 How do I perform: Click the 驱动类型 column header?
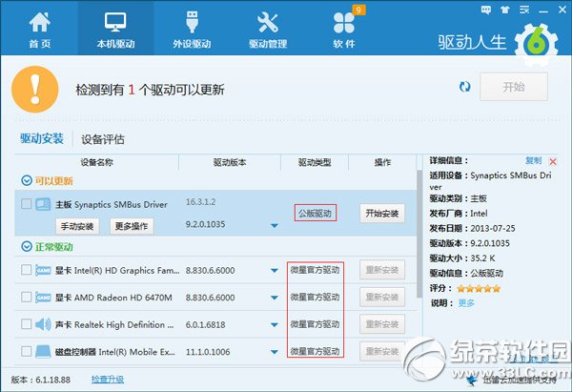coord(315,162)
